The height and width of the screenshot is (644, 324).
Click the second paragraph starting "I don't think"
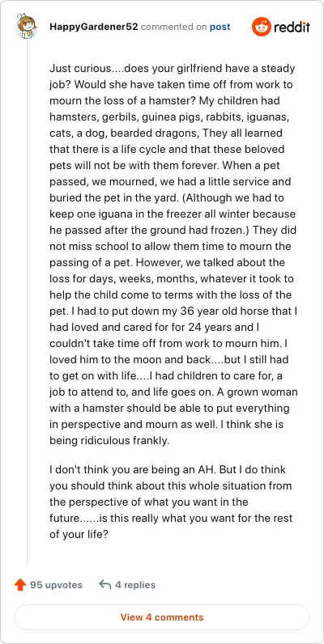[x=171, y=502]
